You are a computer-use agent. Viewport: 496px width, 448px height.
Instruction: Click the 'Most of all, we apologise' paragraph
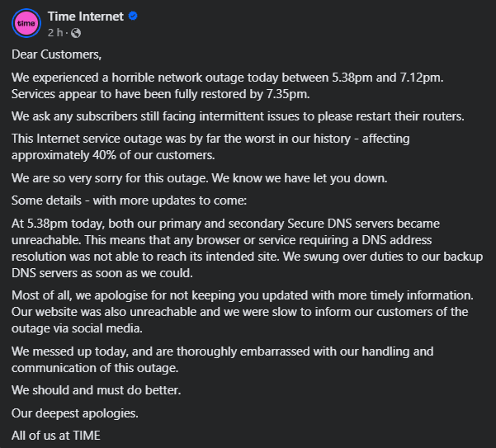point(243,312)
